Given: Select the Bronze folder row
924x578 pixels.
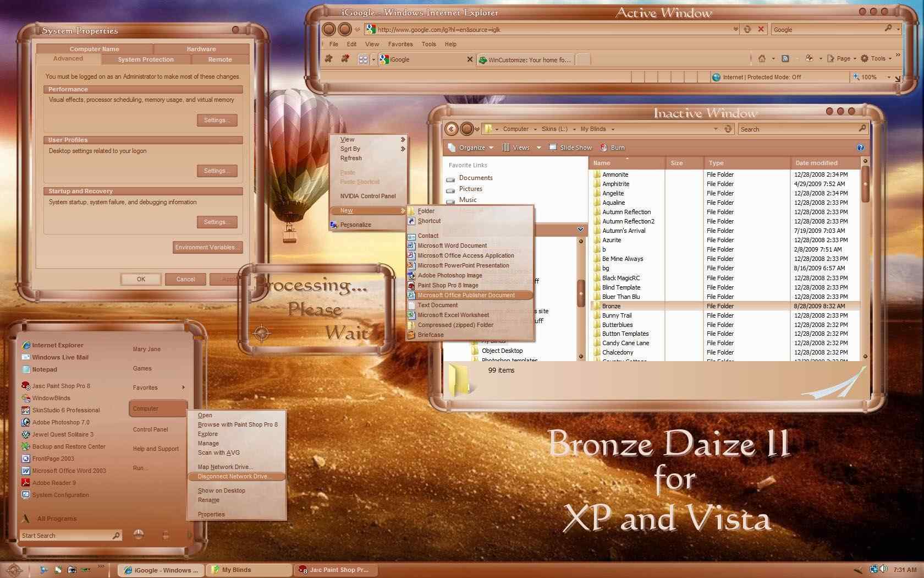Looking at the screenshot, I should coord(725,306).
